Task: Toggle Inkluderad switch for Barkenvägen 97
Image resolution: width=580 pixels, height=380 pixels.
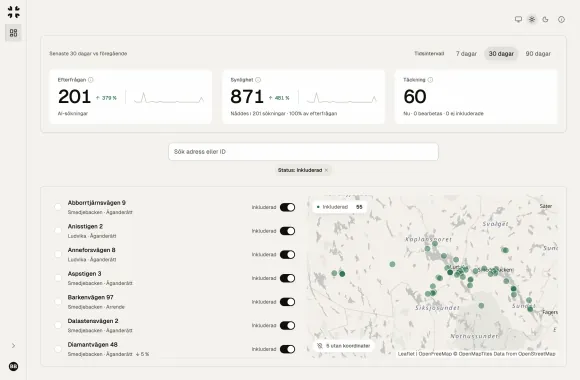Action: point(287,302)
